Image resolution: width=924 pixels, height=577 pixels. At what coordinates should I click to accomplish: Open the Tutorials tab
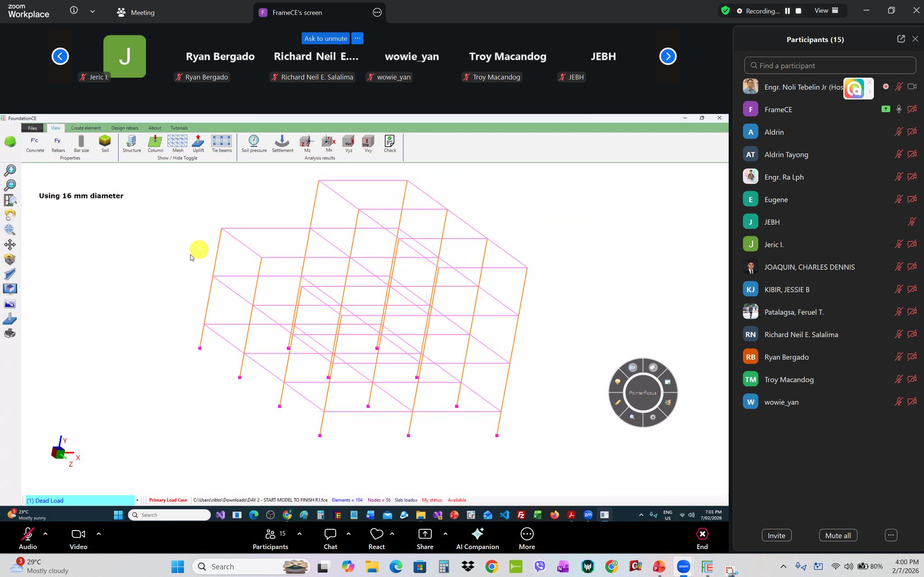pyautogui.click(x=179, y=128)
